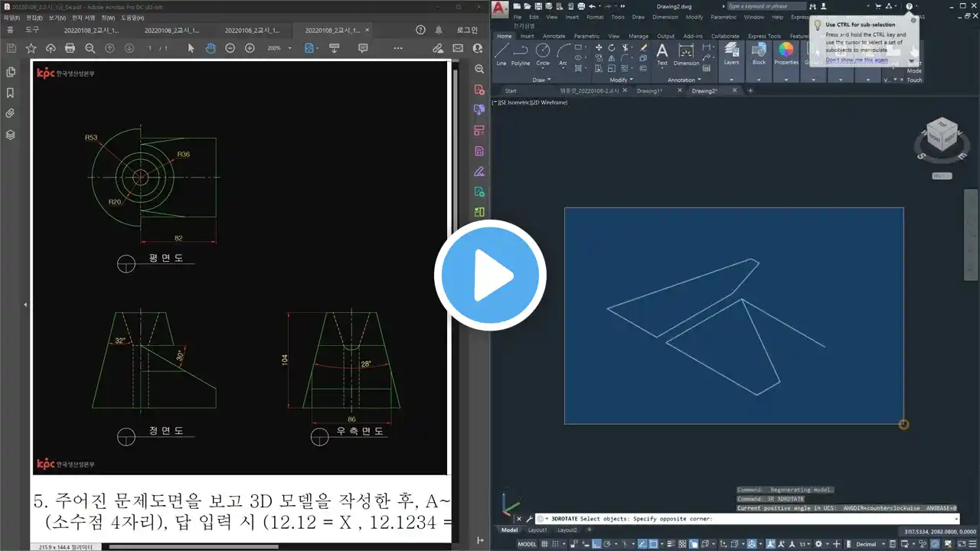Click the AutoCAD application logo button
This screenshot has width=980, height=551.
click(500, 8)
